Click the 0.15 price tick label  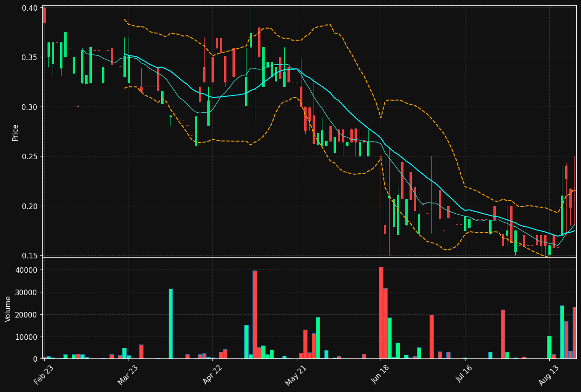tap(30, 256)
